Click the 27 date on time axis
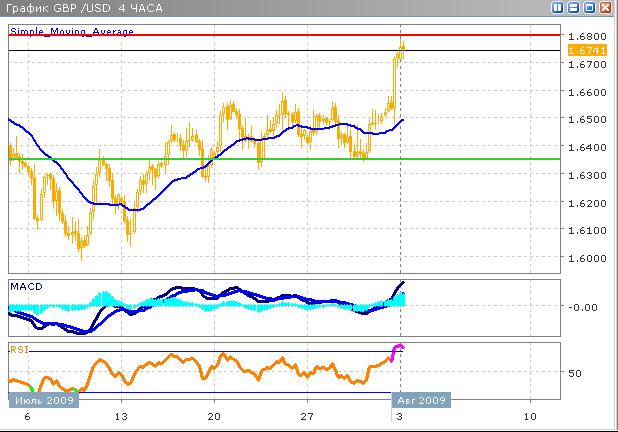Image resolution: width=618 pixels, height=432 pixels. tap(308, 415)
